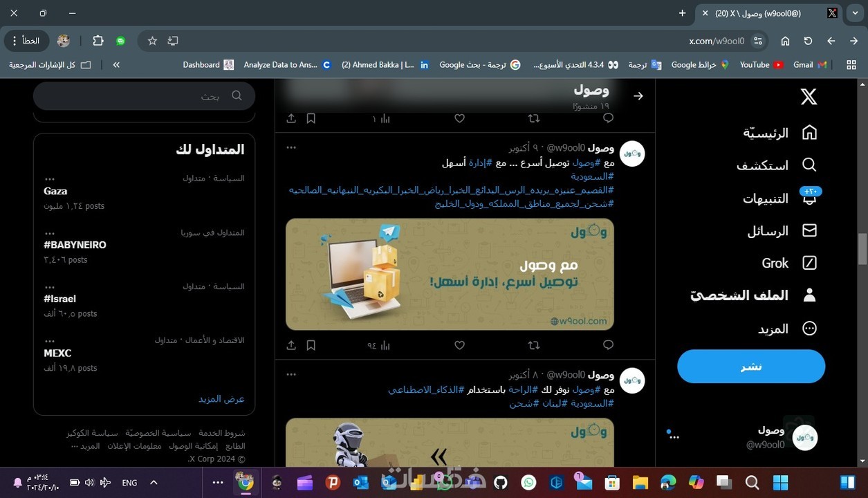Image resolution: width=868 pixels, height=498 pixels.
Task: Open سياسة الخصوصيّة privacy policy link
Action: [x=158, y=433]
